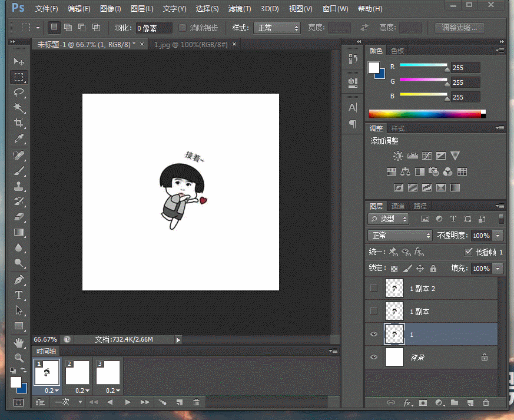Select the Eyedropper tool
Viewport: 514px width, 420px height.
(x=19, y=138)
